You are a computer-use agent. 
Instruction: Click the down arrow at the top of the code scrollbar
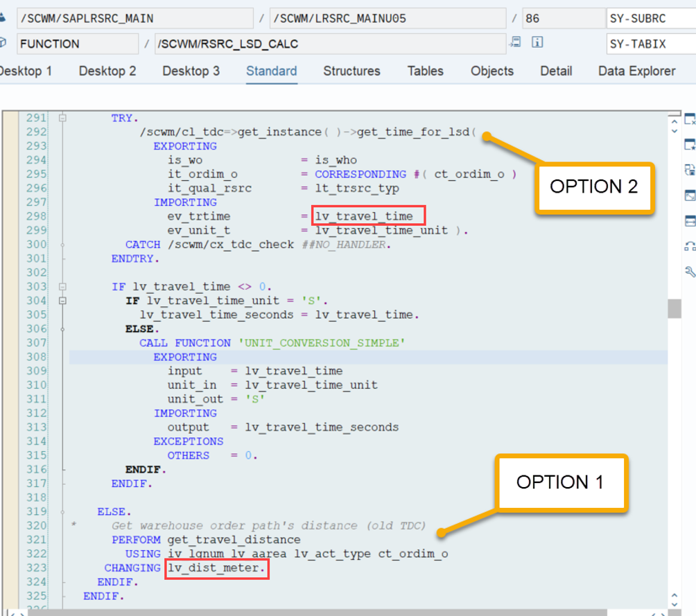coord(675,131)
